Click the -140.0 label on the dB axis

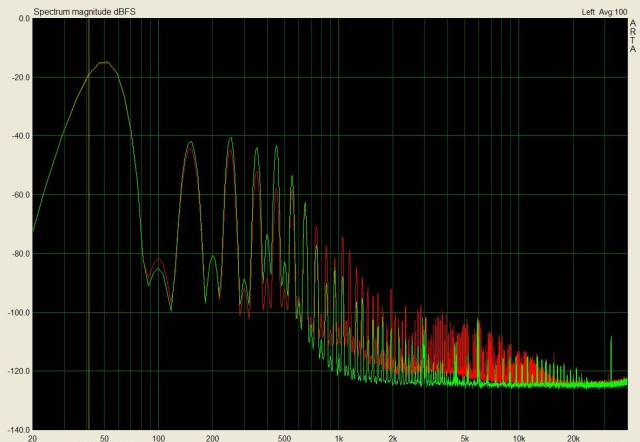(x=17, y=429)
